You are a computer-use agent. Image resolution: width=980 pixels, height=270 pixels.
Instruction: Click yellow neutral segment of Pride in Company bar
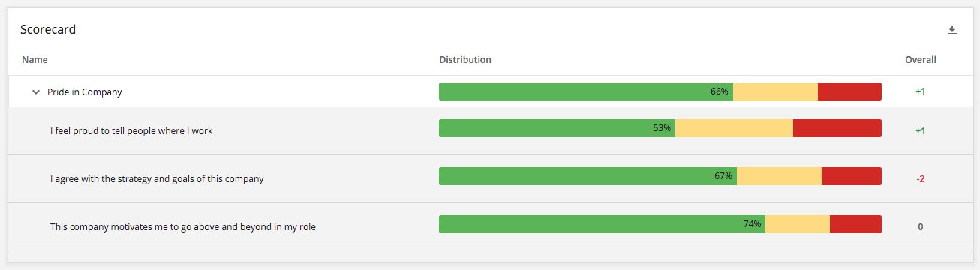tap(775, 91)
